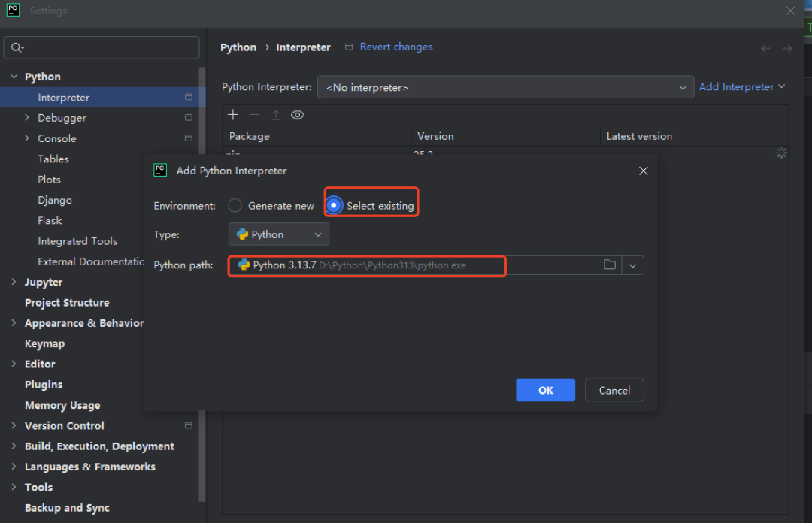Click the PyCharm icon in Settings title bar
The image size is (812, 523).
[13, 10]
